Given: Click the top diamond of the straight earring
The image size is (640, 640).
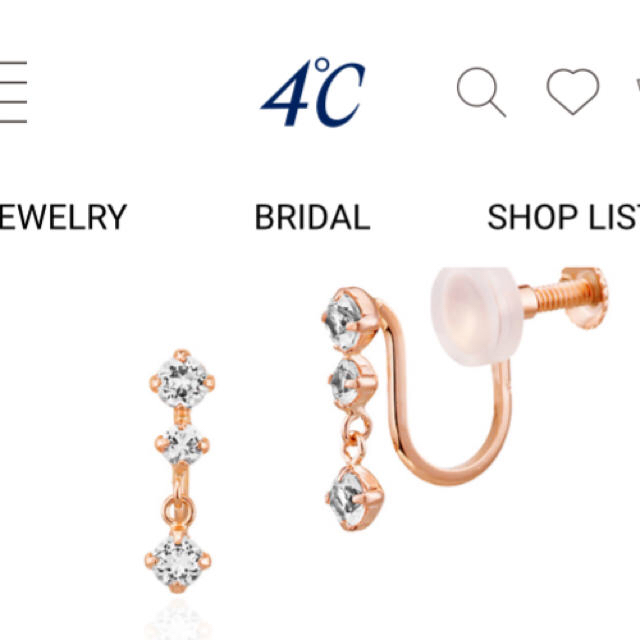Looking at the screenshot, I should tap(182, 378).
